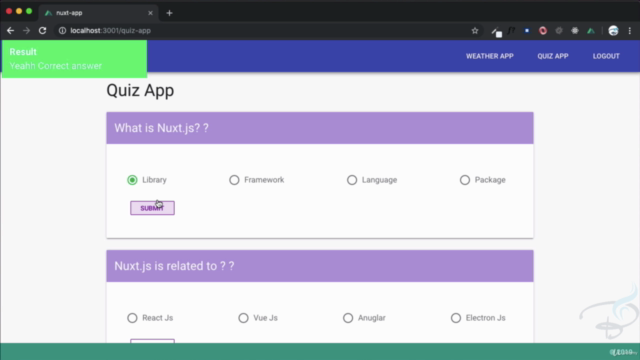Select the Framework radio option
The height and width of the screenshot is (360, 640).
coord(234,180)
